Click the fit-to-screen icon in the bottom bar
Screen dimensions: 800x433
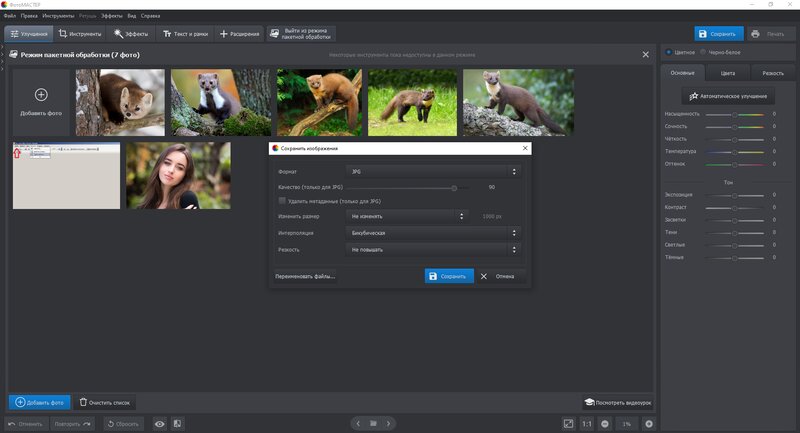568,424
